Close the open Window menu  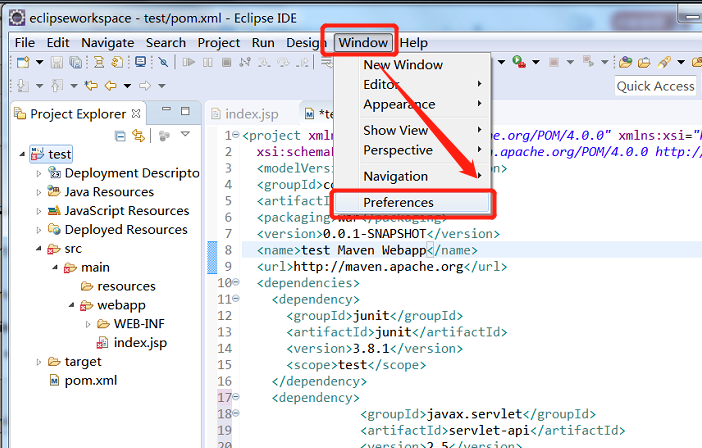pos(363,43)
